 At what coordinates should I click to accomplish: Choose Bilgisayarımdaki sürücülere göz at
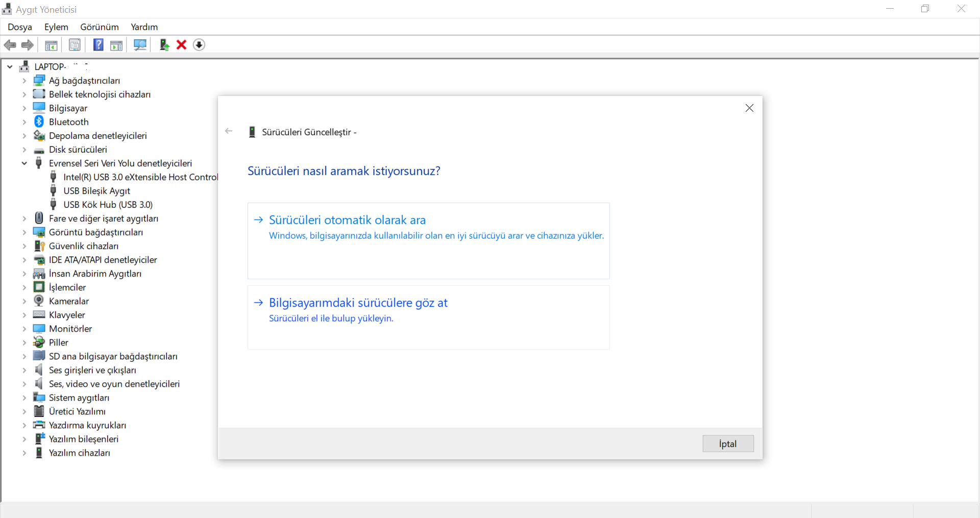(x=428, y=317)
